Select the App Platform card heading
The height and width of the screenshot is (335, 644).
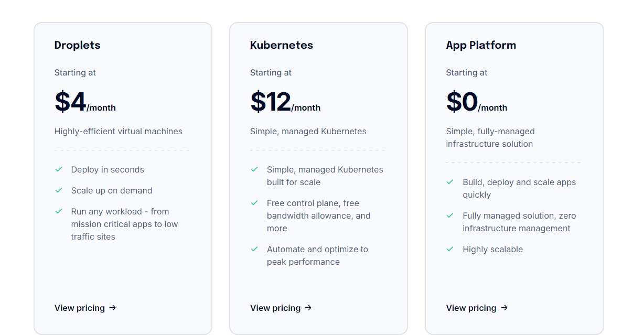[481, 45]
